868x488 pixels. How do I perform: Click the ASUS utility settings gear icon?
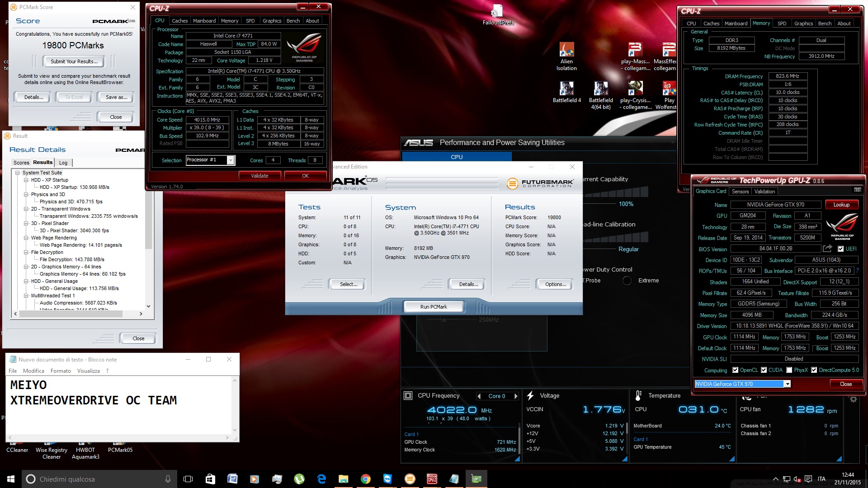(x=853, y=399)
